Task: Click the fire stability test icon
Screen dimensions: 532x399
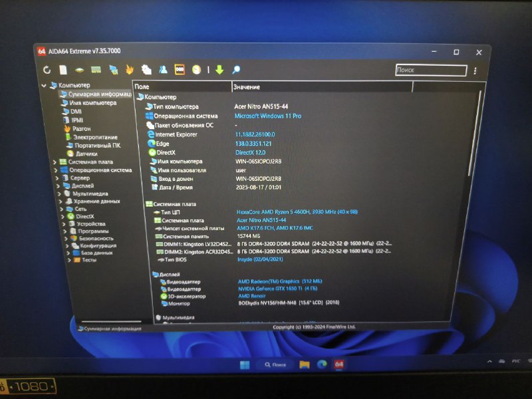Action: [x=129, y=70]
